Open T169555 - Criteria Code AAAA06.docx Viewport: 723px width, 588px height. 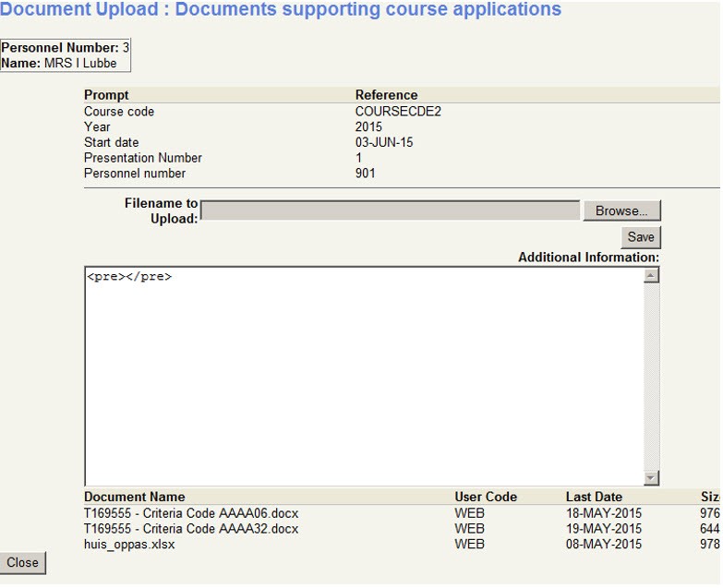click(191, 513)
